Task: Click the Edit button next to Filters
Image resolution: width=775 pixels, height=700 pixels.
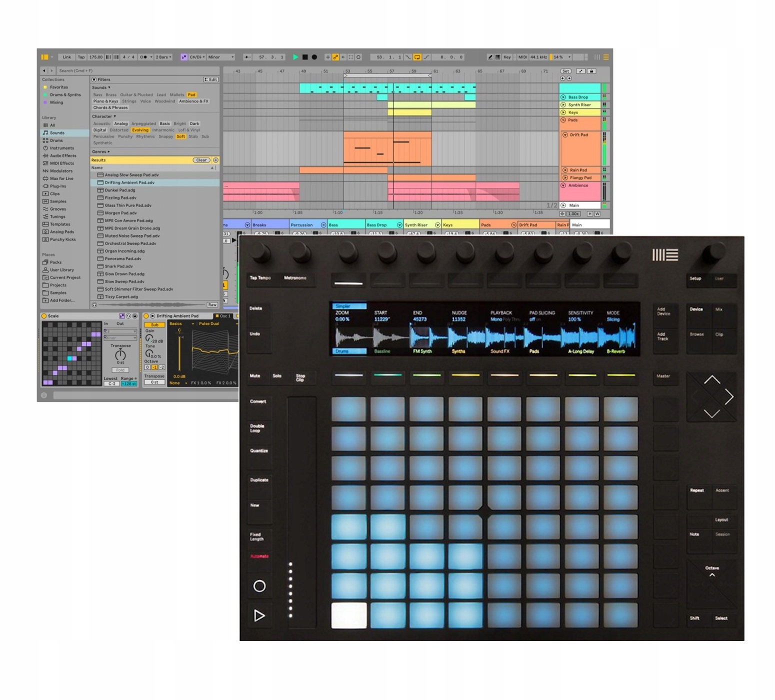Action: [x=210, y=79]
